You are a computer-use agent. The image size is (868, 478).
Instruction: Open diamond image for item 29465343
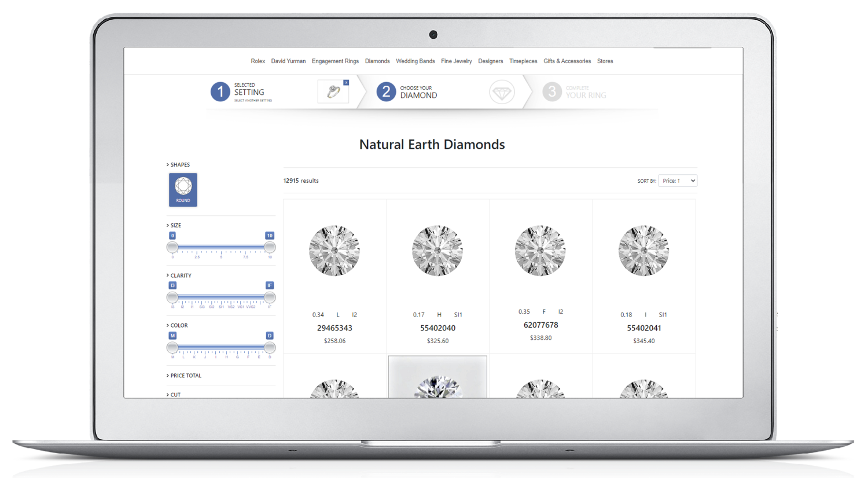pyautogui.click(x=334, y=251)
